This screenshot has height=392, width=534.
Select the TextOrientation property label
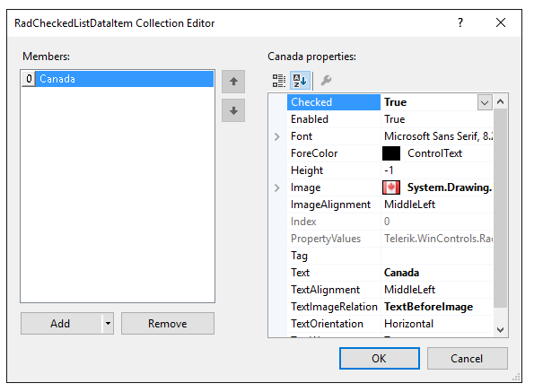pyautogui.click(x=327, y=324)
